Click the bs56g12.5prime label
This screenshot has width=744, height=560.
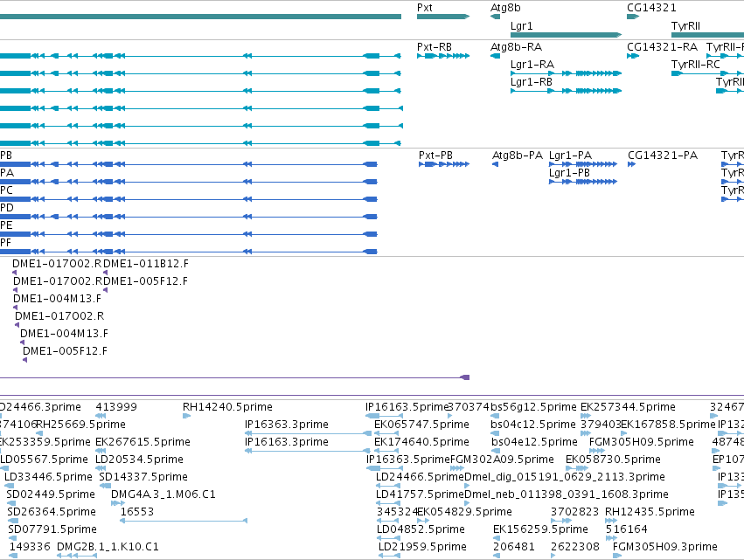tap(533, 407)
